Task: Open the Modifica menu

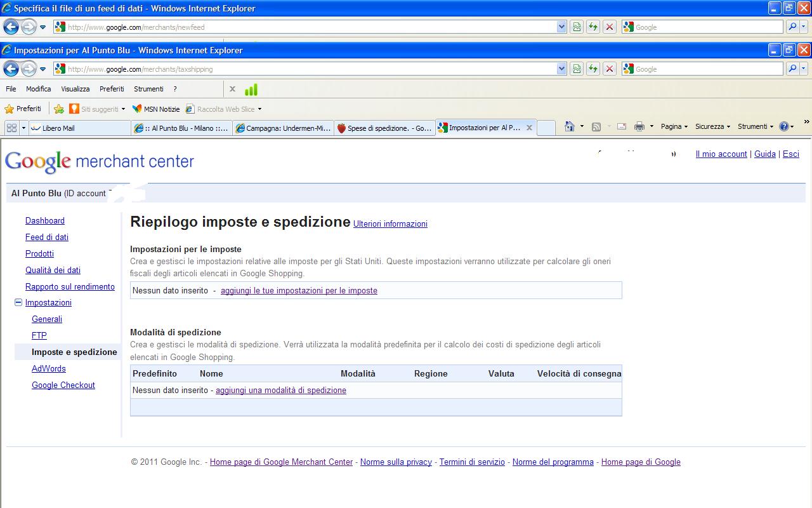Action: pos(38,89)
